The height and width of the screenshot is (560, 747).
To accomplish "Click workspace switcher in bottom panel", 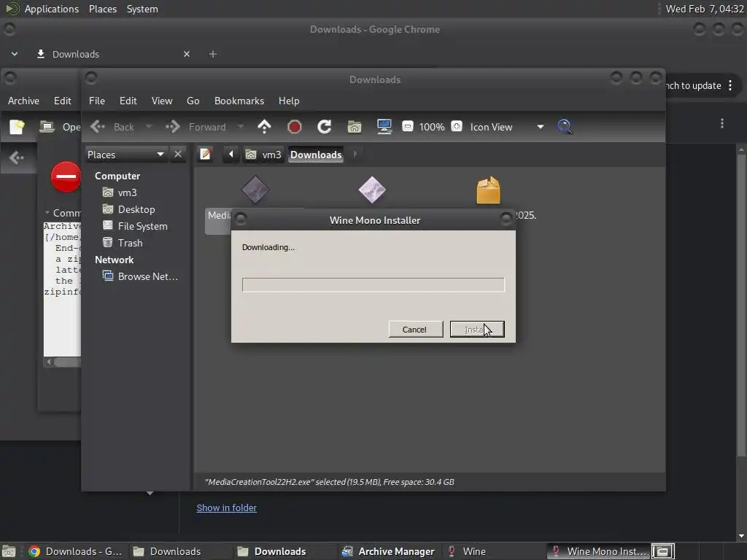I will [662, 551].
